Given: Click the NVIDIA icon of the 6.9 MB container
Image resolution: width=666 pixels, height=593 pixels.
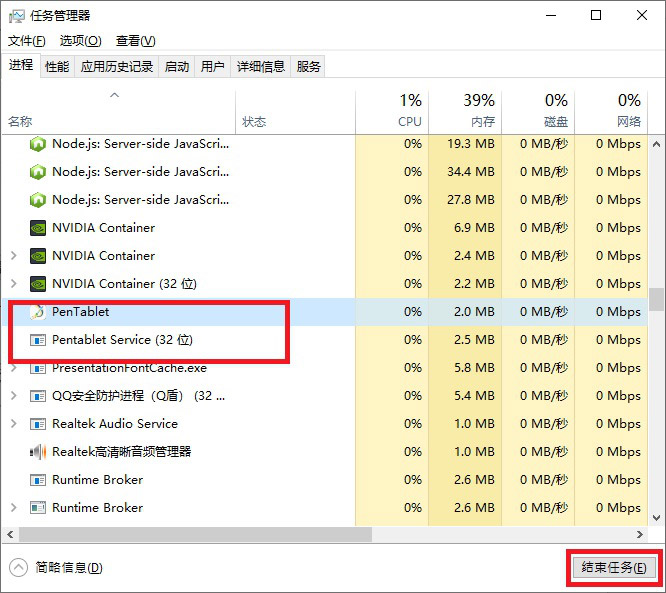Looking at the screenshot, I should (x=38, y=228).
